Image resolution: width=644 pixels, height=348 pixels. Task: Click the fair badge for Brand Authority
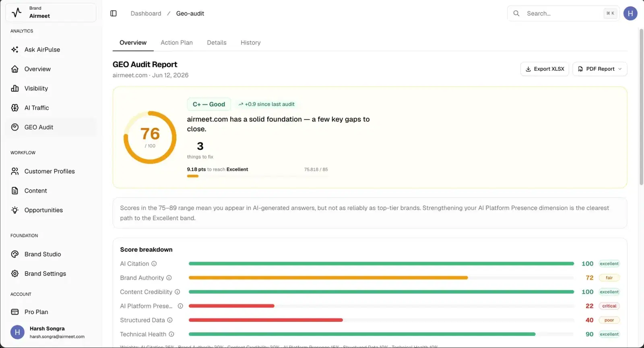coord(609,278)
